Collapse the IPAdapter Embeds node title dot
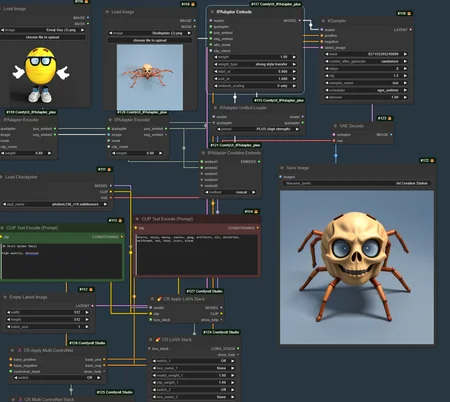 [x=212, y=12]
